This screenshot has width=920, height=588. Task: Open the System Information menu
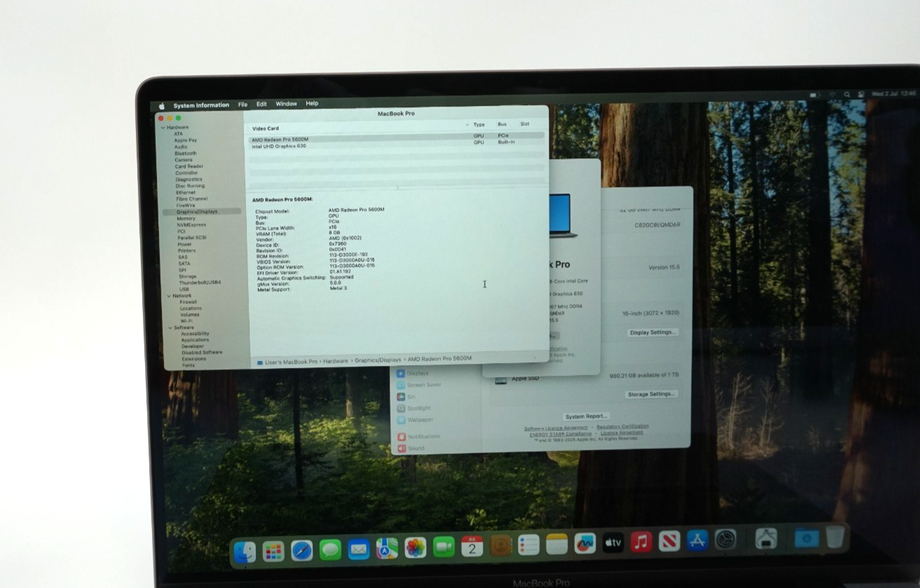pos(201,105)
